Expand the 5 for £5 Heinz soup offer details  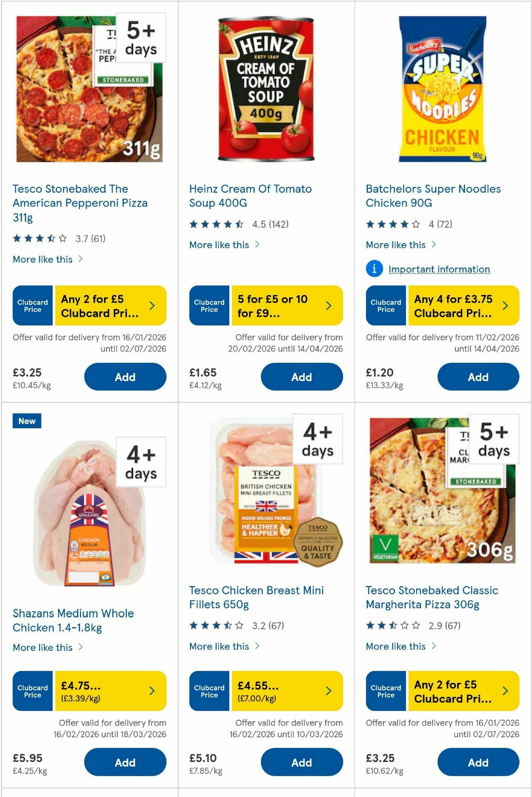coord(328,305)
